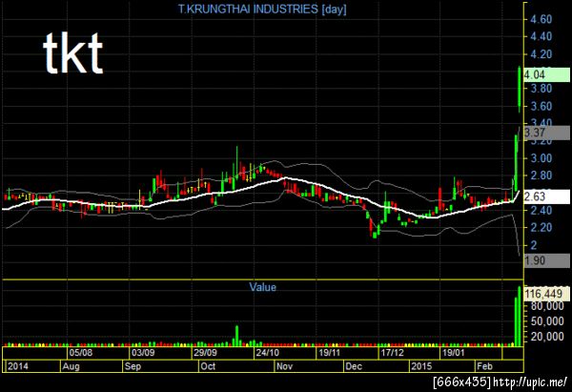Image resolution: width=572 pixels, height=392 pixels.
Task: Click the Value panel title
Action: tap(263, 287)
